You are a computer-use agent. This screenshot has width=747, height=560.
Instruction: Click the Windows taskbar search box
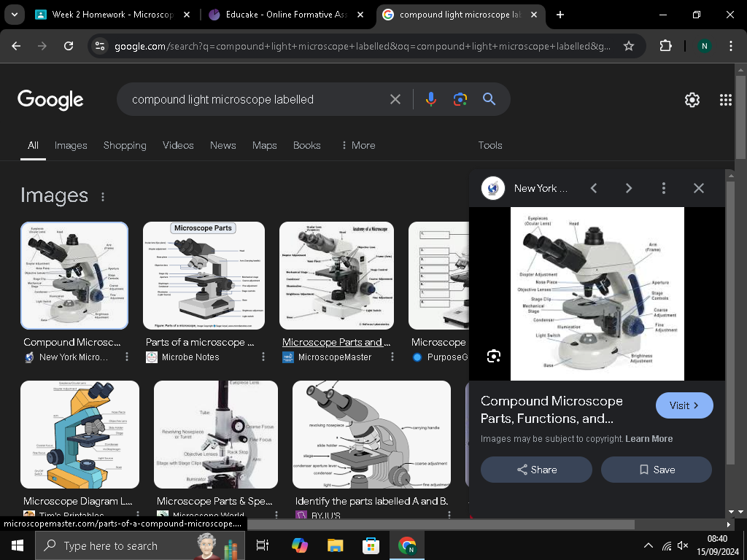(140, 545)
